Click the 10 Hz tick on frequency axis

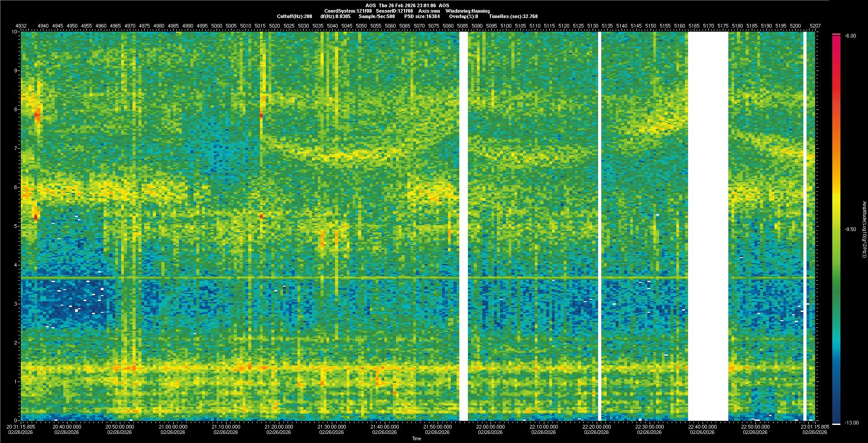click(x=15, y=32)
